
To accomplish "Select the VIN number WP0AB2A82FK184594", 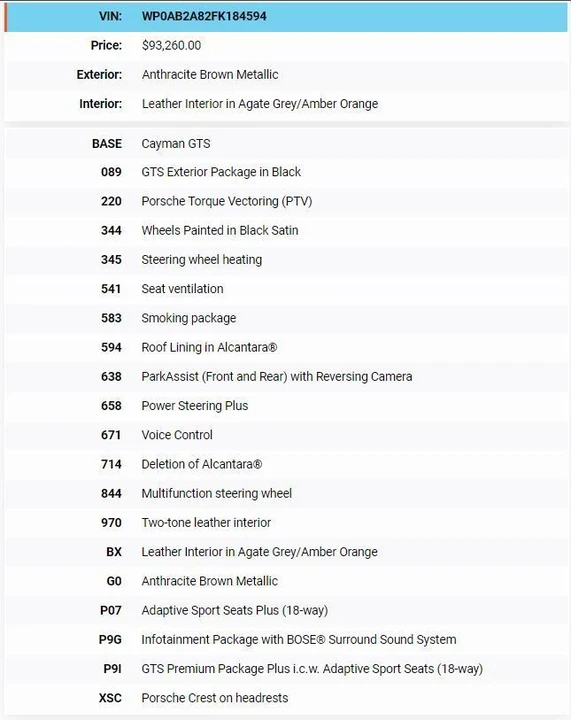I will (x=204, y=16).
